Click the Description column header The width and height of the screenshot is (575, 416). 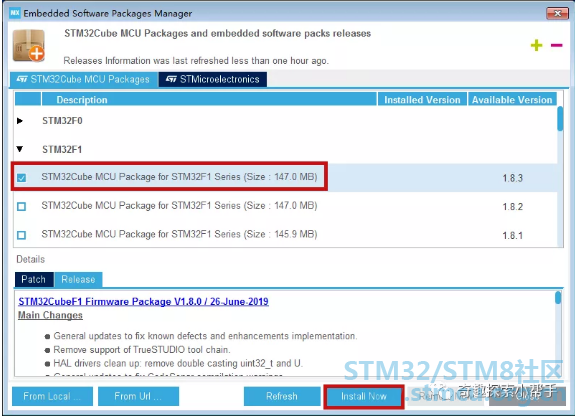click(x=209, y=100)
